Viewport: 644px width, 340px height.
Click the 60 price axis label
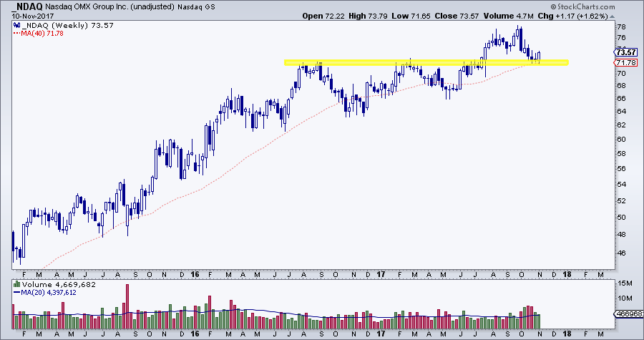621,139
